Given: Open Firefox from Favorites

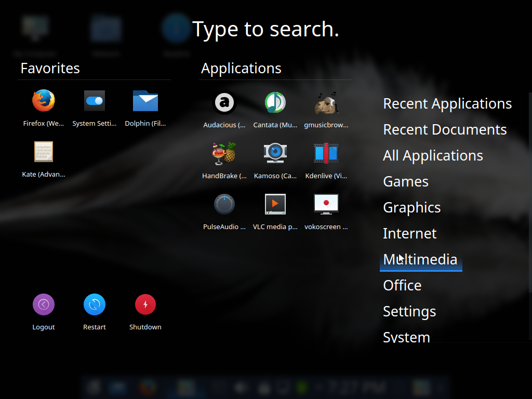Looking at the screenshot, I should tap(44, 101).
